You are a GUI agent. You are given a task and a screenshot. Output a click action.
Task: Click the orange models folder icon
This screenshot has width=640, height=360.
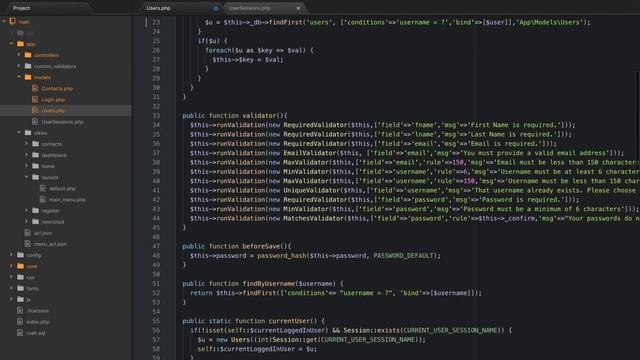click(x=28, y=77)
